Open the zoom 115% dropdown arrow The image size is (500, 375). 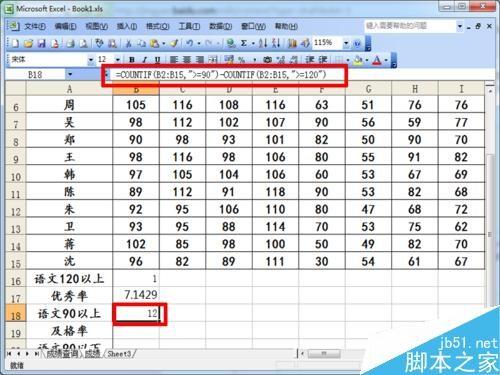346,43
